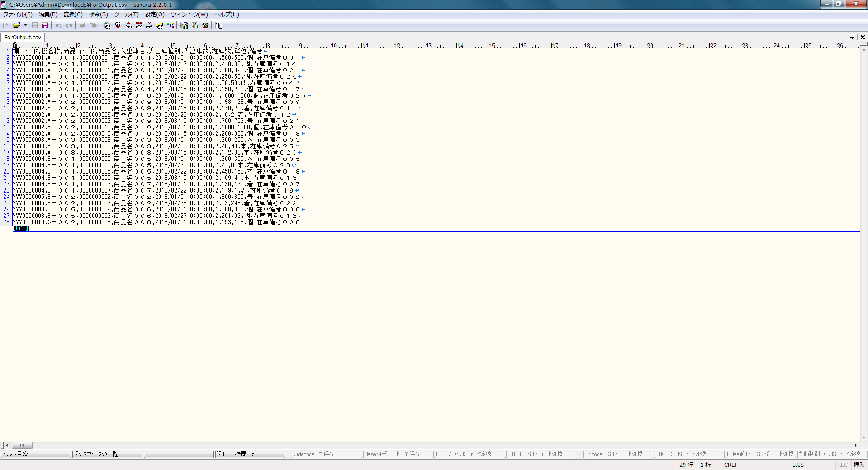Click the E-Mail(JIS→SJIS)コード変換 button
Image resolution: width=868 pixels, height=470 pixels.
pos(761,454)
